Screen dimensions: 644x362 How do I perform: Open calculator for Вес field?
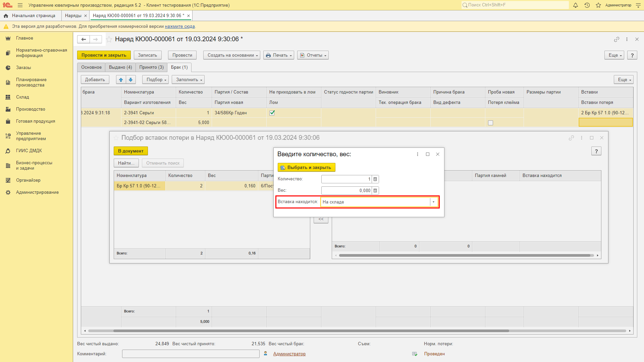click(375, 190)
